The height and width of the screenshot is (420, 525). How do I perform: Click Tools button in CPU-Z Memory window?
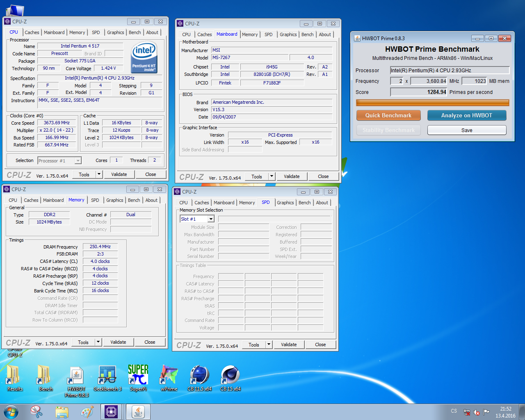tap(83, 342)
